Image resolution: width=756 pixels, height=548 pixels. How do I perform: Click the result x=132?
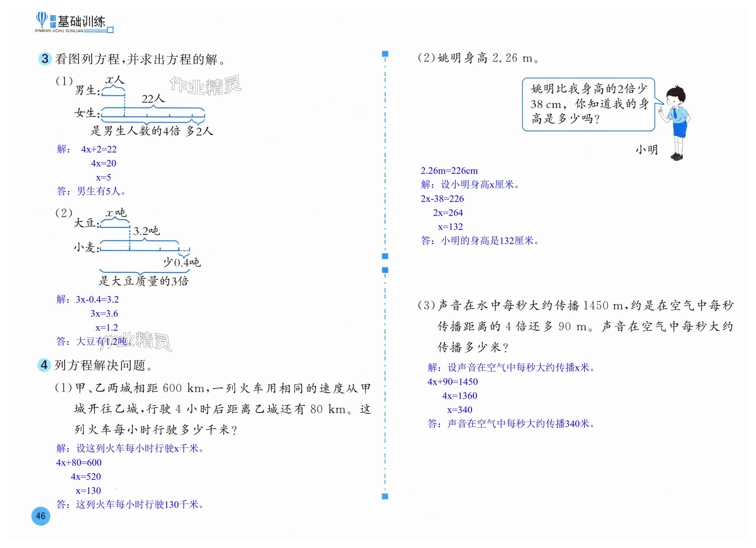click(x=451, y=227)
